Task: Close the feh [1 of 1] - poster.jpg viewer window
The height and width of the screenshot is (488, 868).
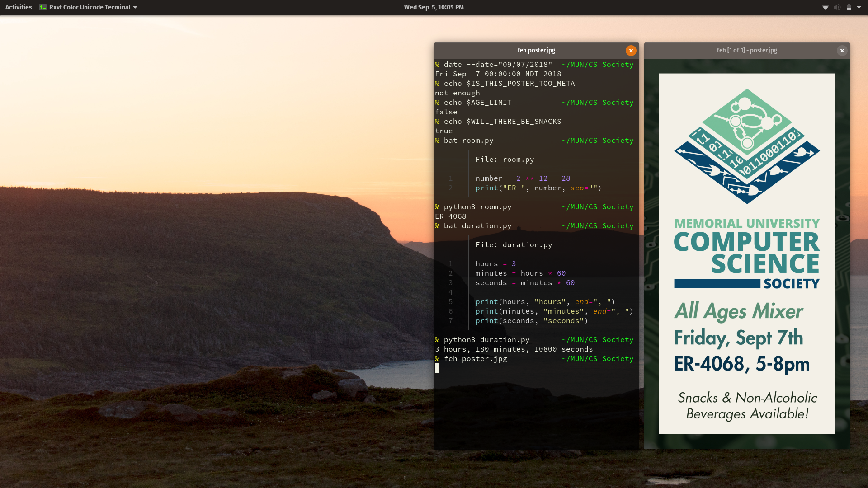Action: point(842,51)
